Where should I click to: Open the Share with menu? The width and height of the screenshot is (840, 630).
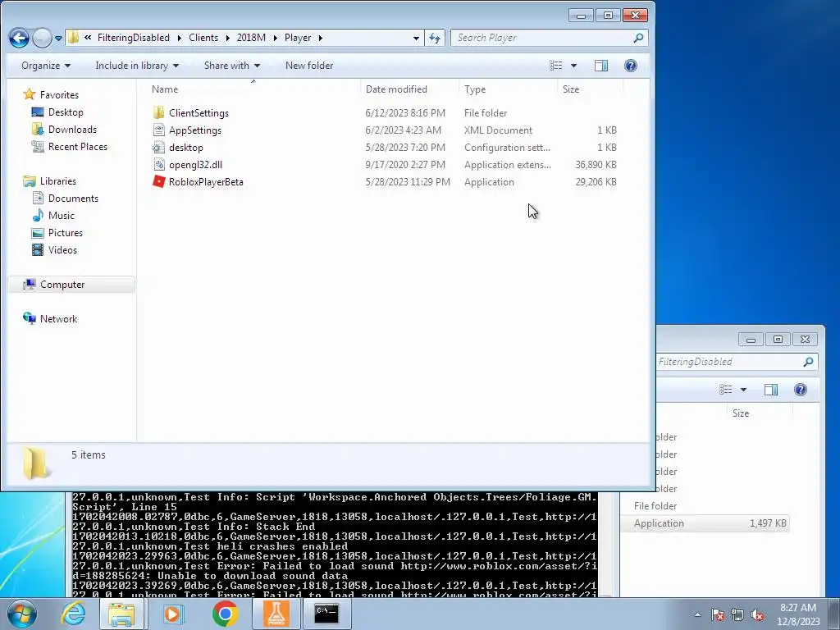[x=232, y=66]
